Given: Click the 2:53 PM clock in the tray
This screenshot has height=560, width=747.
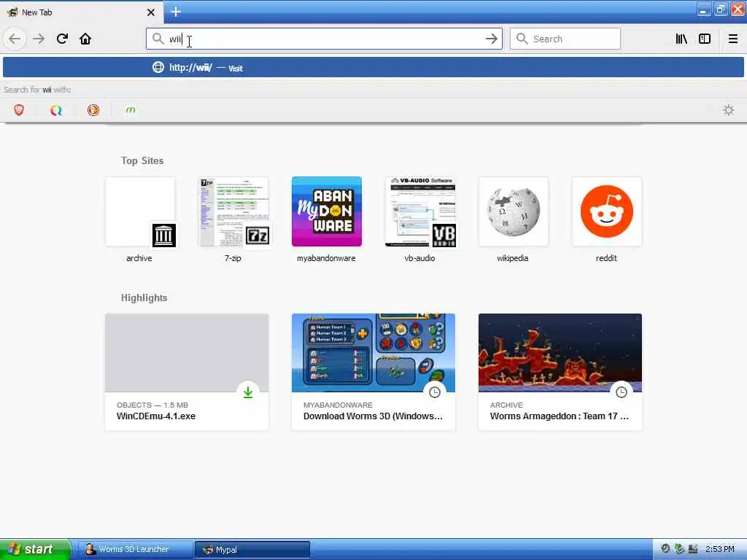Looking at the screenshot, I should click(720, 550).
